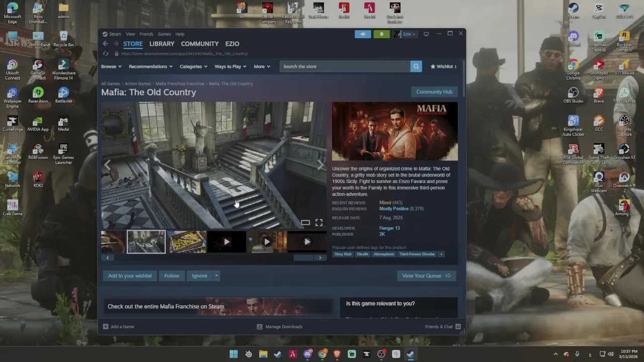Show the next screenshot with right arrow

click(x=320, y=165)
